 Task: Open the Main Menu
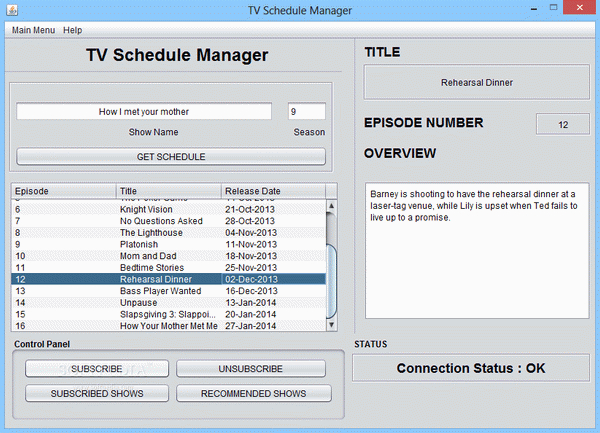click(33, 30)
